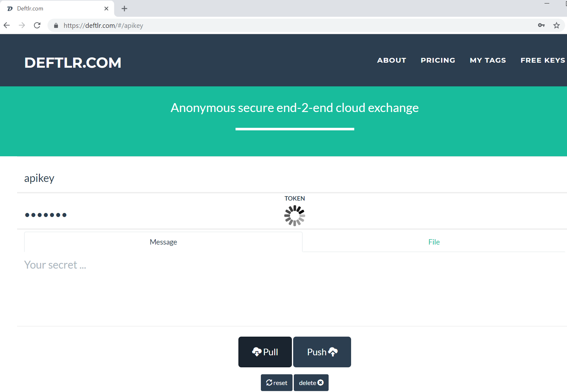This screenshot has width=567, height=392.
Task: Pull the secret from the cloud
Action: pos(265,352)
